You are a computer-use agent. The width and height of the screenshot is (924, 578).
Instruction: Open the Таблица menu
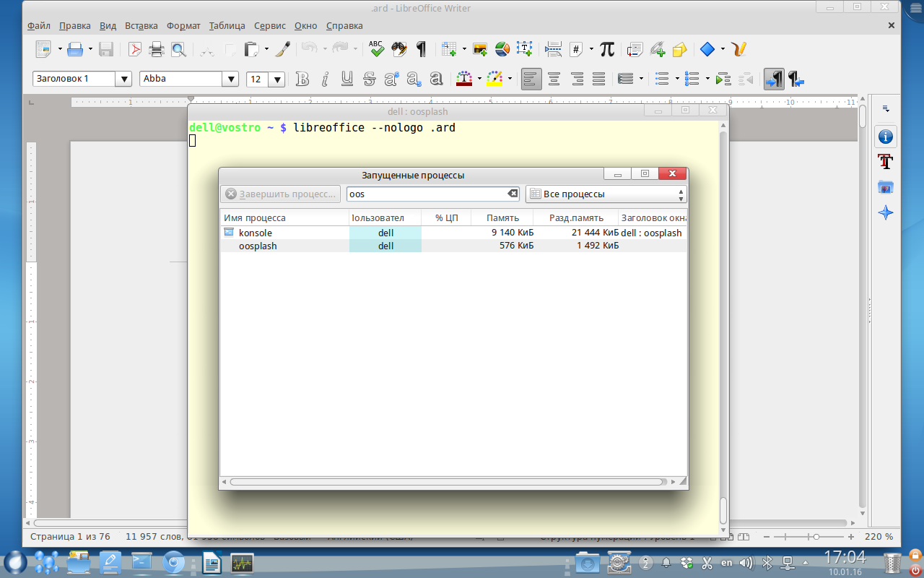227,25
